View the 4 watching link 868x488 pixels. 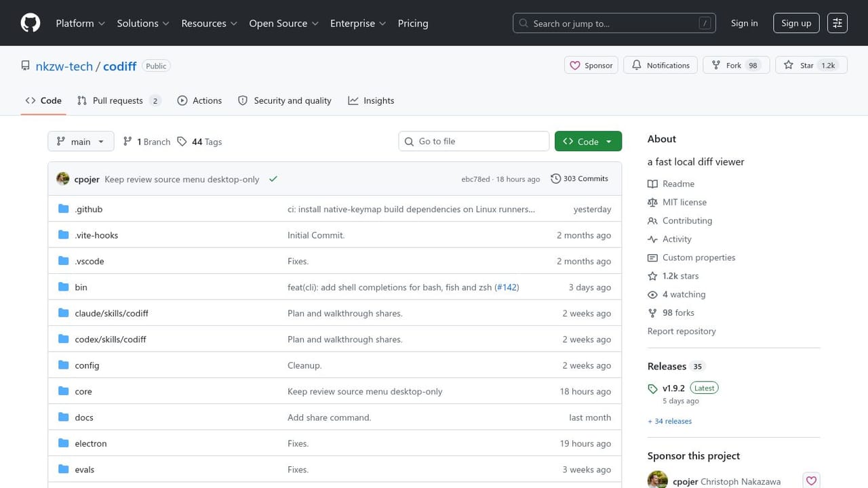click(677, 294)
